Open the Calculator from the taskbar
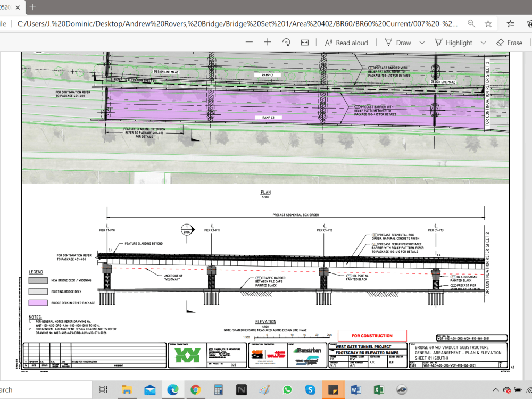Viewport: 532px width, 399px height. pos(219,390)
